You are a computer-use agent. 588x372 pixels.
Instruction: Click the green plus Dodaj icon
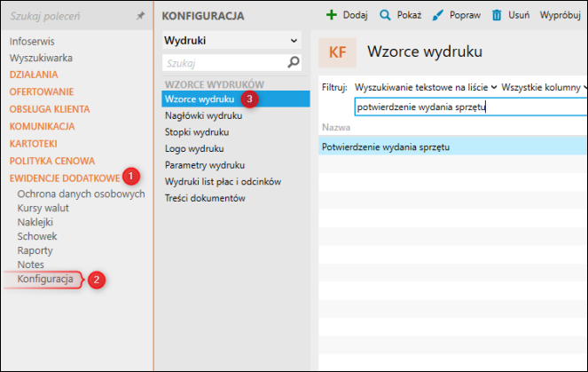[332, 15]
